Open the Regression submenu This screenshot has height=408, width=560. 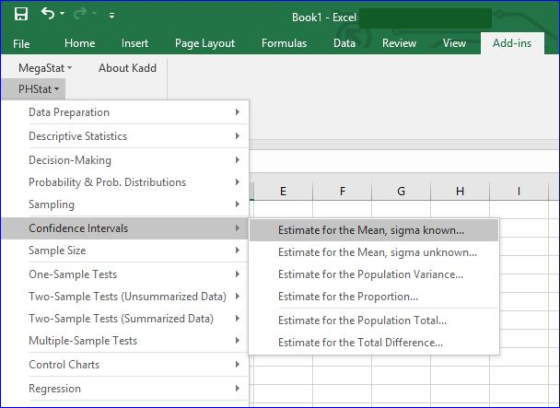[125, 388]
